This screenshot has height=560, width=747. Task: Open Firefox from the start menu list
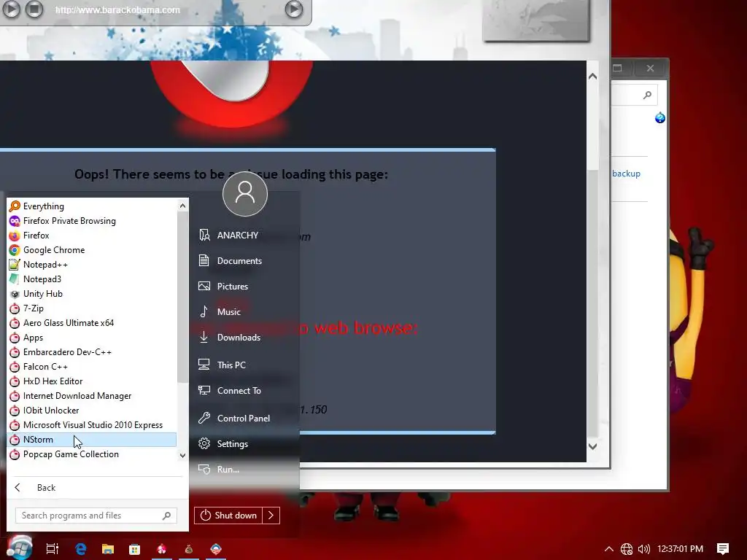tap(91, 236)
